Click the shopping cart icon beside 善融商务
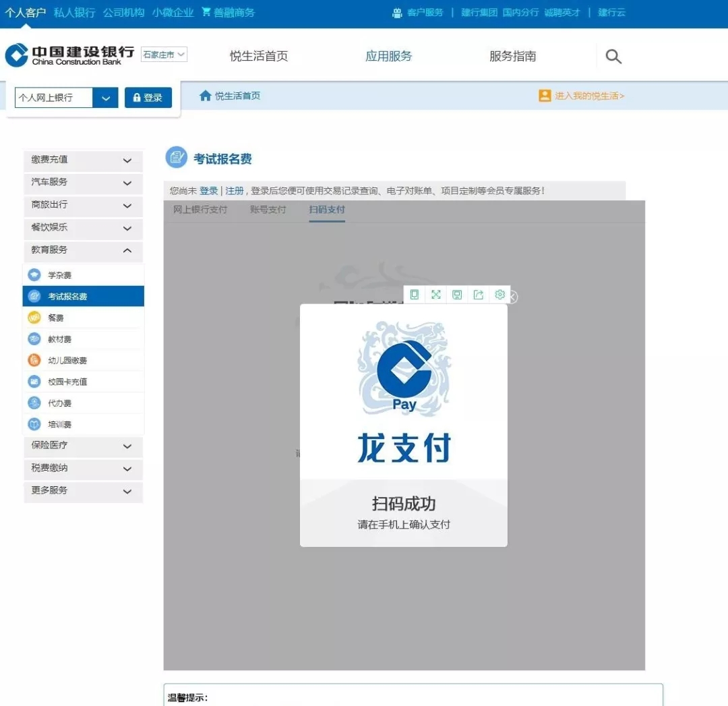 tap(206, 11)
